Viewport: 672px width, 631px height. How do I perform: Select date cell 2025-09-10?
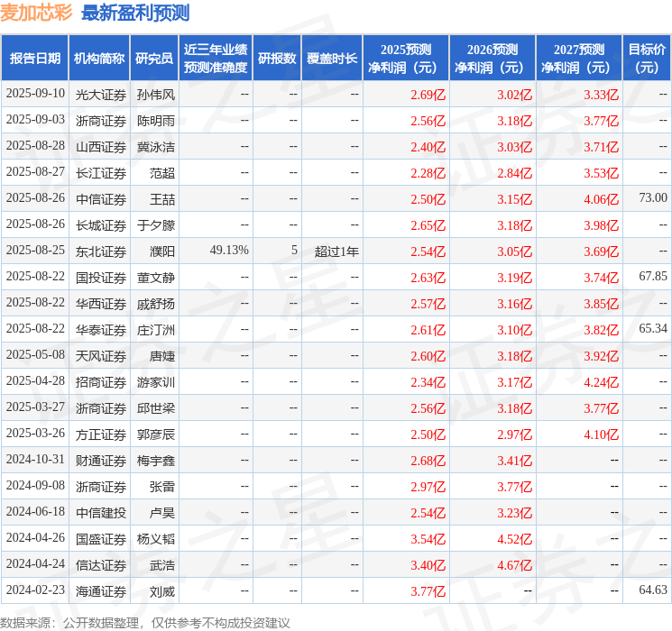point(35,94)
